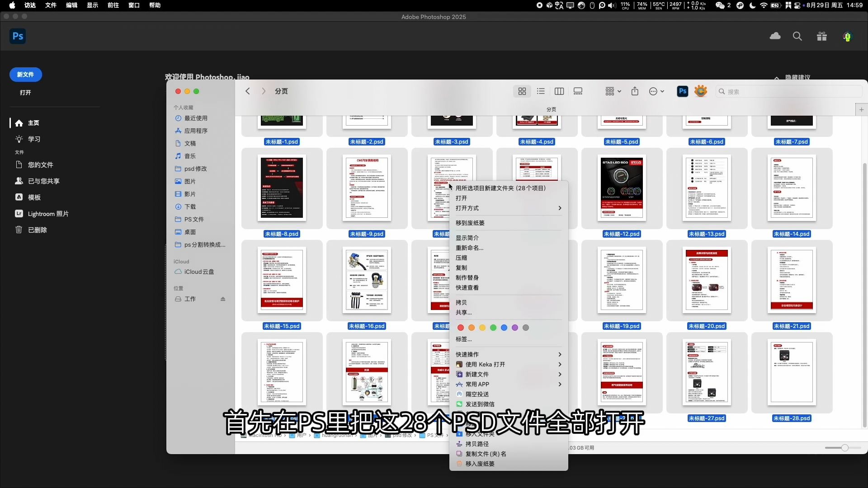
Task: Click Photoshop's What's New gift icon
Action: tap(822, 37)
